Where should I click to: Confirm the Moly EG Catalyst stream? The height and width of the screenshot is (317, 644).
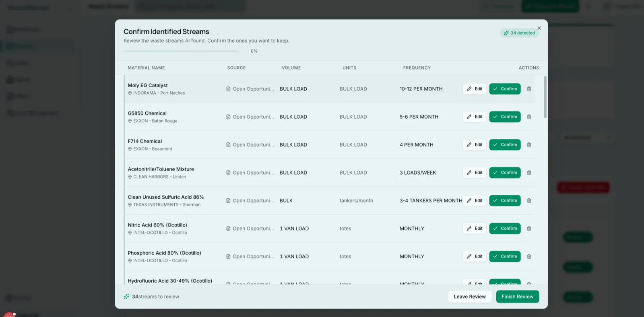[x=505, y=89]
